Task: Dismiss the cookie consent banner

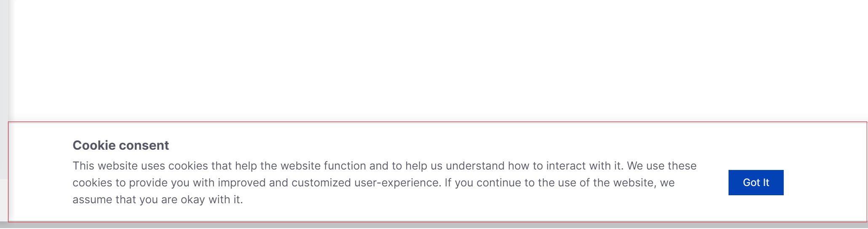Action: pos(756,183)
